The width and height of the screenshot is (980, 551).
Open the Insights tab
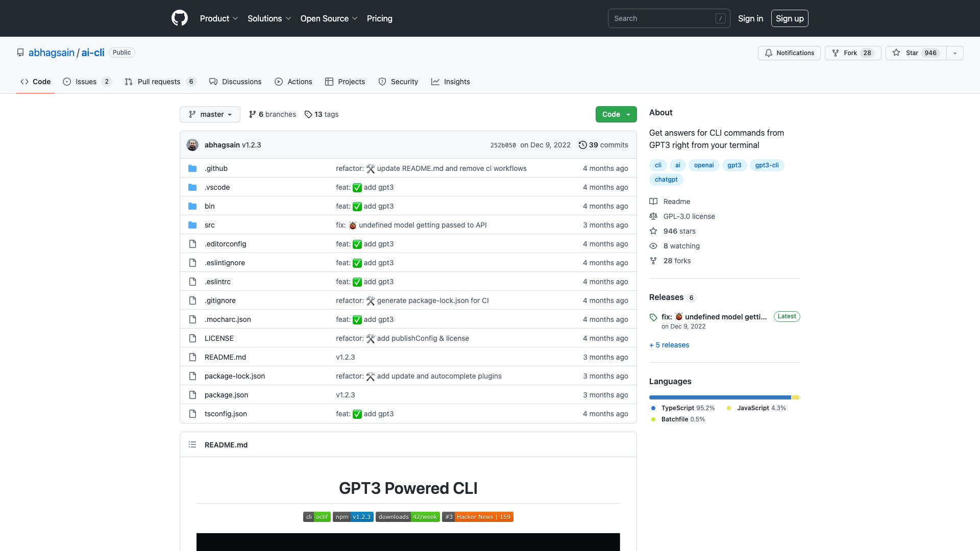451,82
